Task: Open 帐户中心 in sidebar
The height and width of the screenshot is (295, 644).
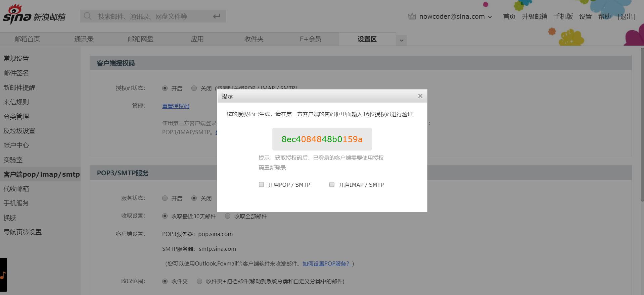Action: pyautogui.click(x=16, y=145)
